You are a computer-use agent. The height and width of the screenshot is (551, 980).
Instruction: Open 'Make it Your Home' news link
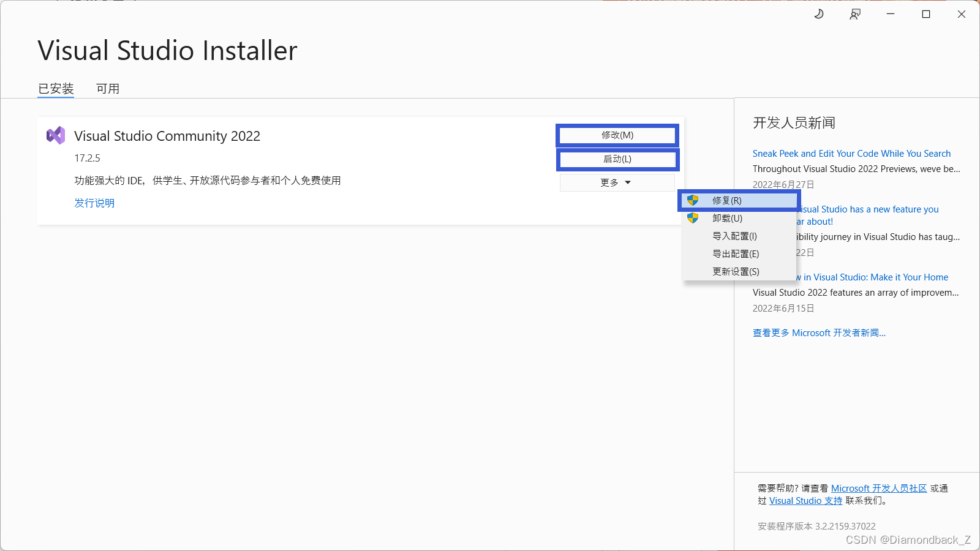point(872,277)
